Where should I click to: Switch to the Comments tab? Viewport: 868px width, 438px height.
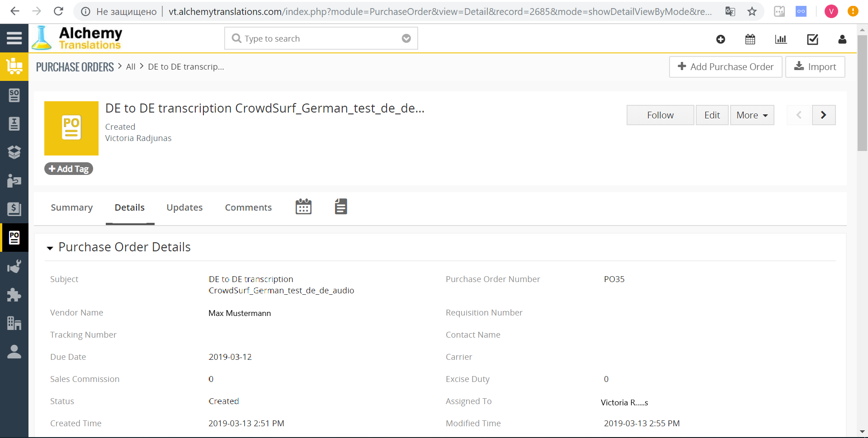(x=248, y=207)
